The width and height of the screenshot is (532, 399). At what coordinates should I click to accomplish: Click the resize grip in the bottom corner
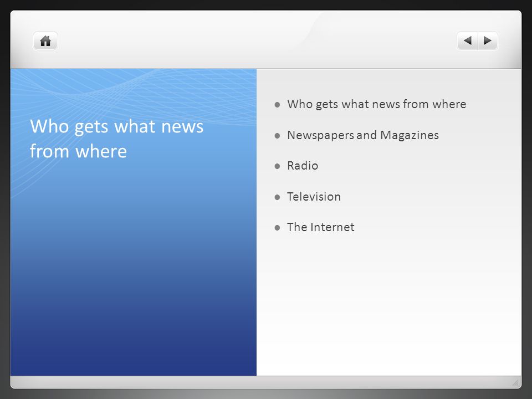[x=515, y=383]
